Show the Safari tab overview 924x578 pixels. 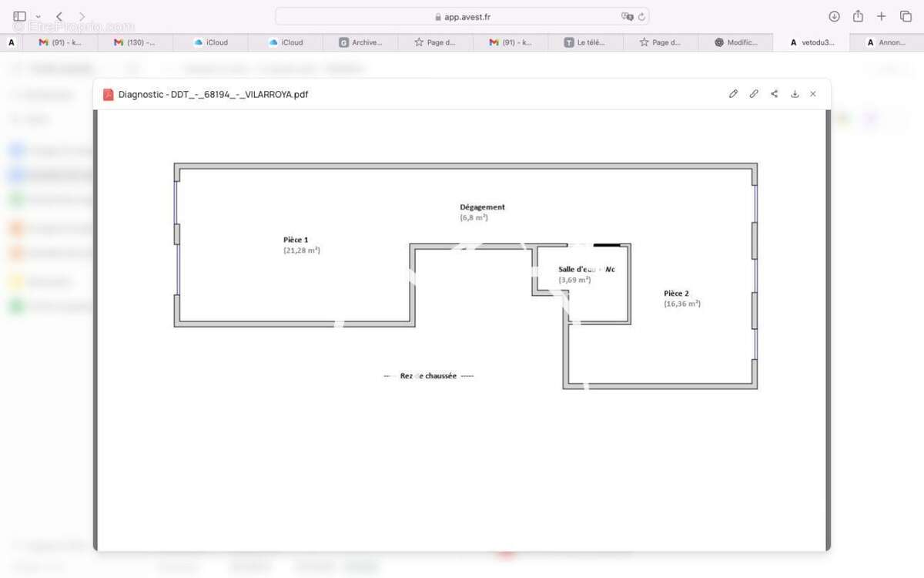pos(906,16)
